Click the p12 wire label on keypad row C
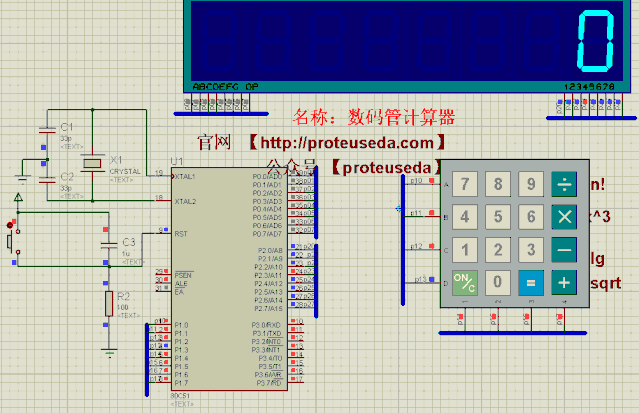Screen dimensions: 639x413 pos(416,246)
